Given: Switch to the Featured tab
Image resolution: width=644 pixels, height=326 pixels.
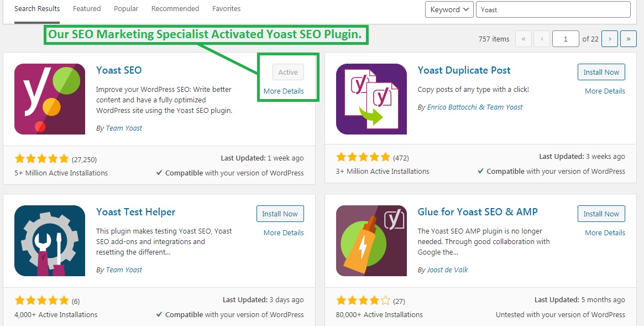Looking at the screenshot, I should [x=87, y=9].
